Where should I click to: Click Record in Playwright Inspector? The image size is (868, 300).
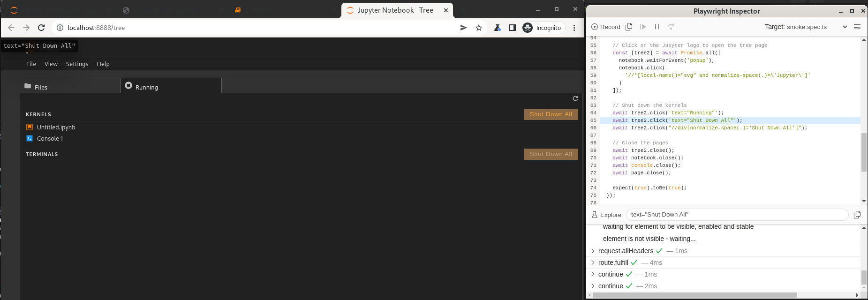coord(606,27)
